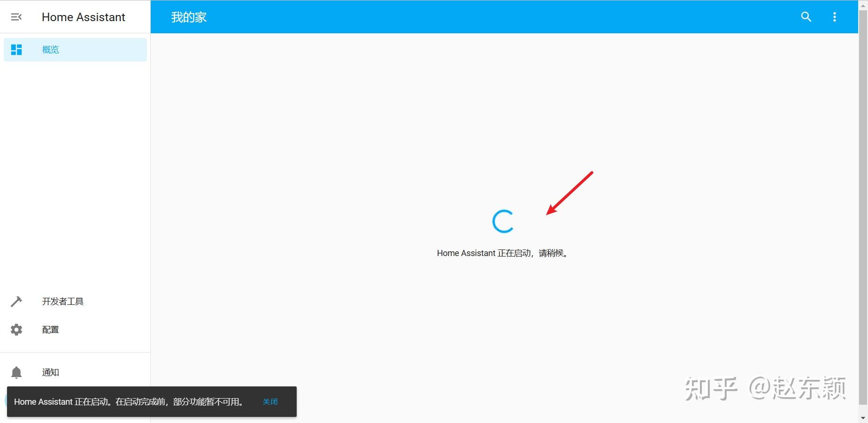The width and height of the screenshot is (868, 423).
Task: Select the 概览 sidebar item
Action: [75, 50]
